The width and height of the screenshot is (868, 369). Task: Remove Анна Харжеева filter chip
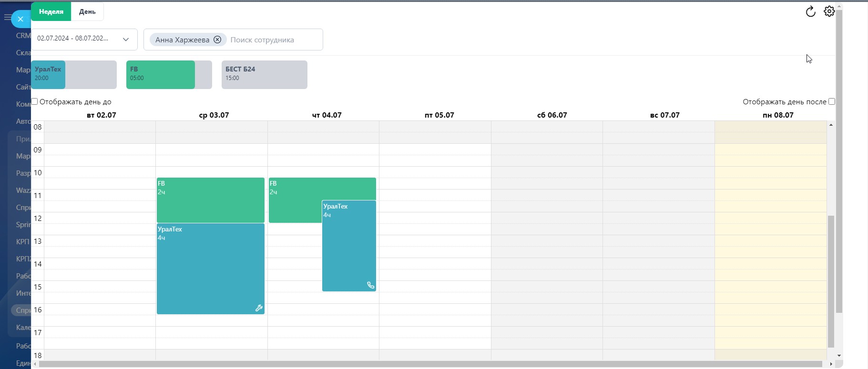pos(217,40)
